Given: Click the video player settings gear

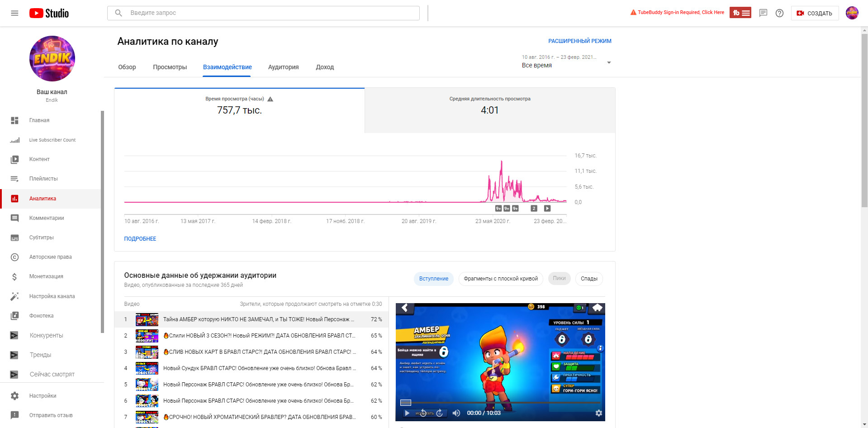Looking at the screenshot, I should coord(598,413).
